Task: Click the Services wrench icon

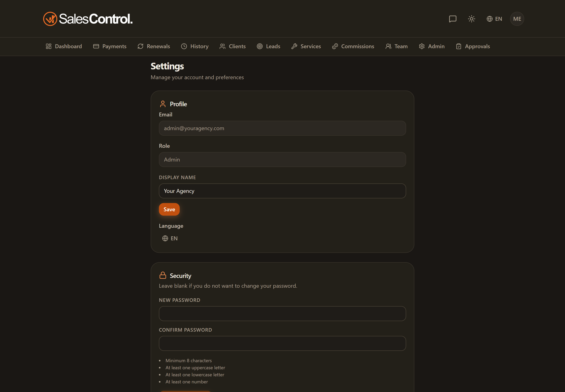Action: pyautogui.click(x=294, y=46)
